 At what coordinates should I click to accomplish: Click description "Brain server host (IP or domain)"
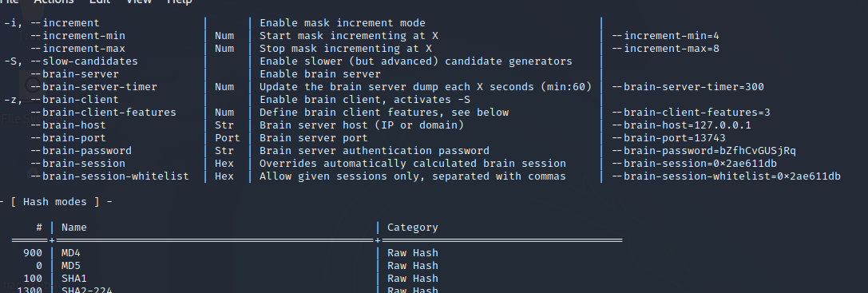pyautogui.click(x=362, y=125)
